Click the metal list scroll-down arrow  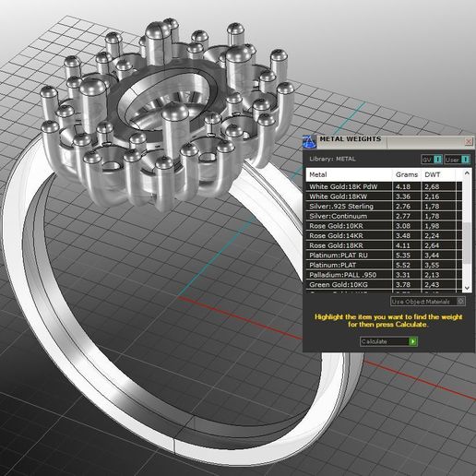tap(467, 288)
